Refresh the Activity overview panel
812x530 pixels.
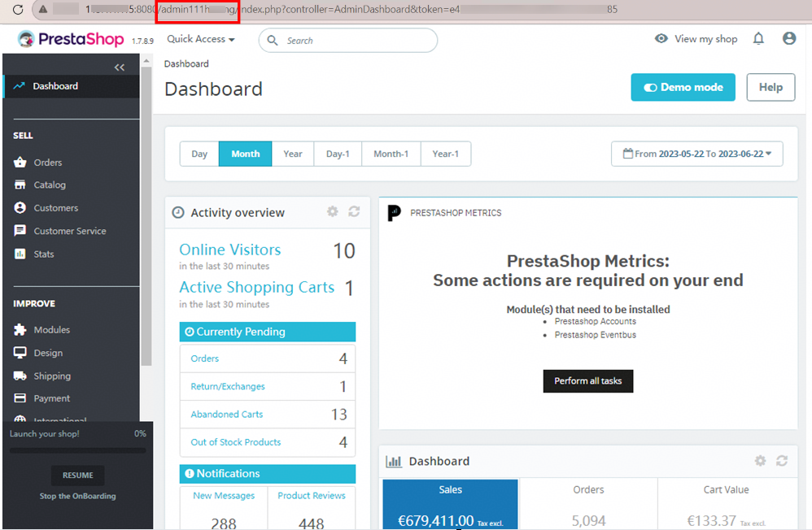coord(354,211)
